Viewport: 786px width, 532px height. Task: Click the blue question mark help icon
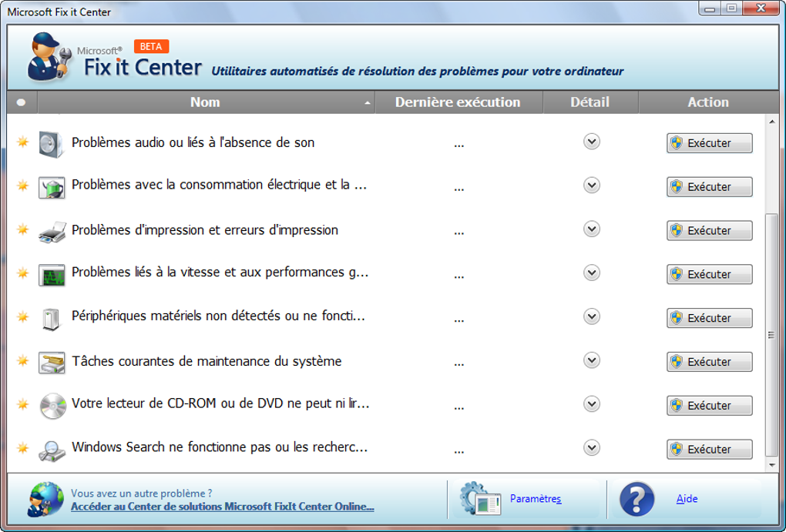coord(637,499)
